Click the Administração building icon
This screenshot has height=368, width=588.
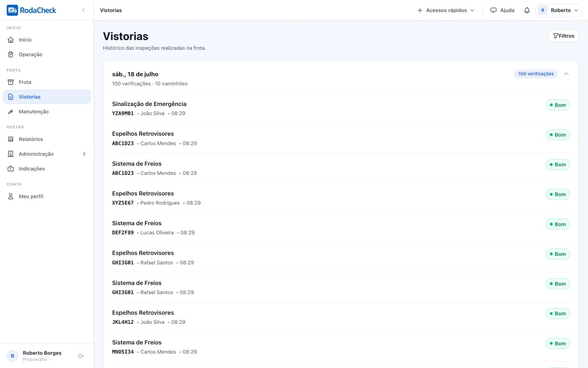coord(11,154)
